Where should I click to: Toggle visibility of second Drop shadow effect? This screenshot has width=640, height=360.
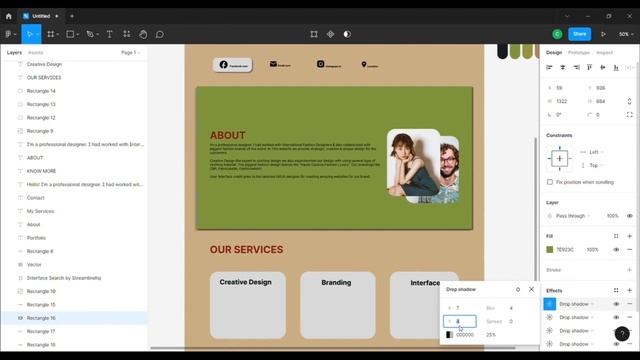[x=616, y=317]
